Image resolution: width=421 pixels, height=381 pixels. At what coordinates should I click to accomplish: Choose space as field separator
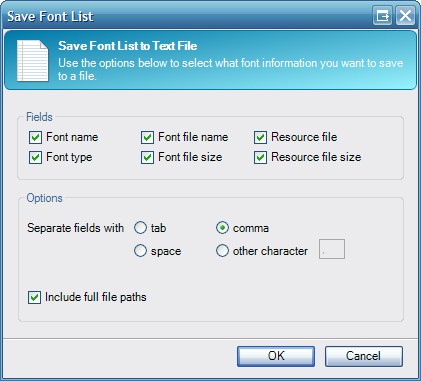click(140, 250)
